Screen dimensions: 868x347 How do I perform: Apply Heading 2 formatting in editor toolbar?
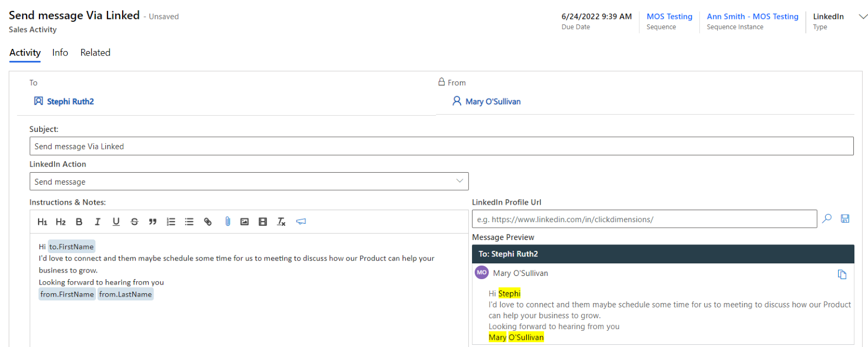(61, 222)
